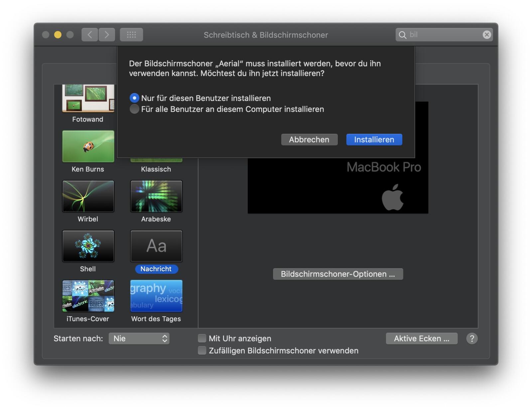Screen dimensions: 532x410
Task: Enable 'Mit Uhr anzeigen' checkbox
Action: pos(202,338)
